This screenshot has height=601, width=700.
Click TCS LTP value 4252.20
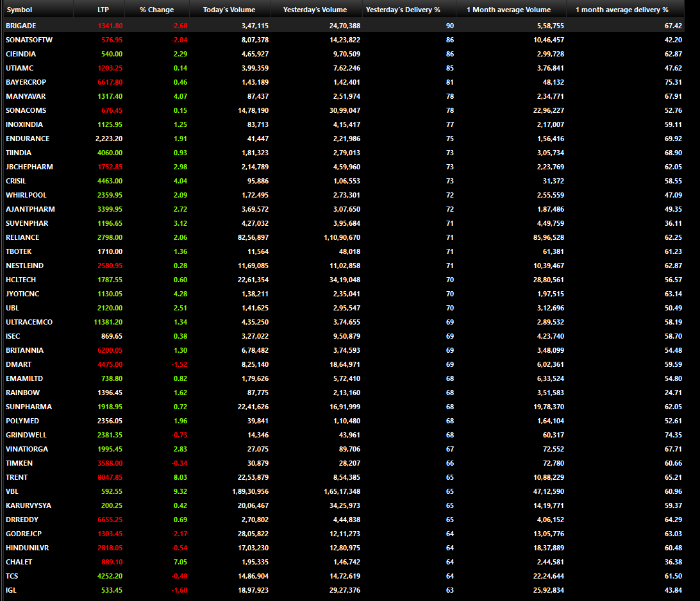point(110,577)
